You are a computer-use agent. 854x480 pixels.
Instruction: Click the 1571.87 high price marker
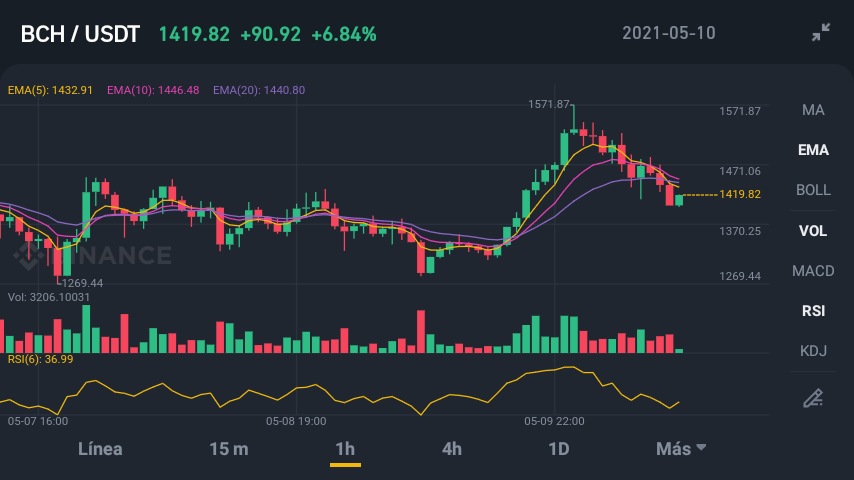point(548,104)
